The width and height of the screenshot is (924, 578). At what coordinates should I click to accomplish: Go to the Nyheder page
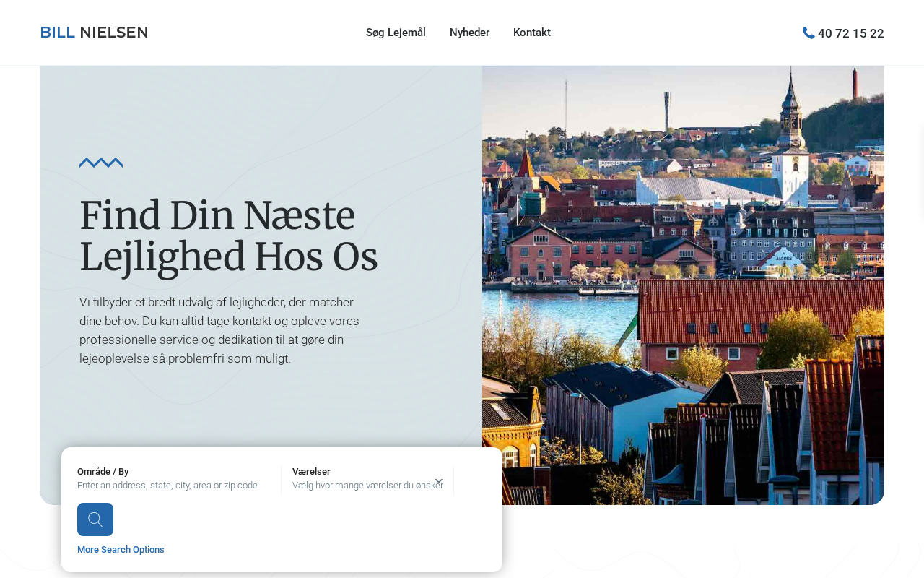click(x=469, y=33)
